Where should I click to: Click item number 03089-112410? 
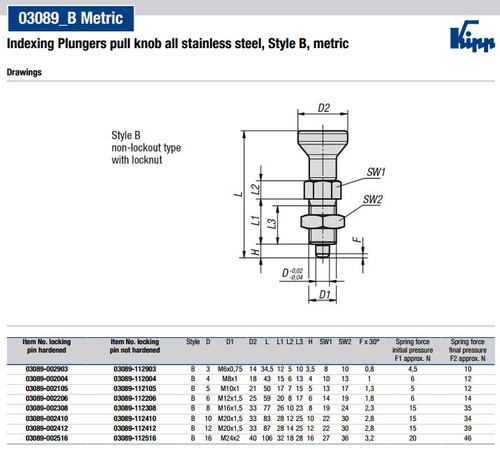135,419
